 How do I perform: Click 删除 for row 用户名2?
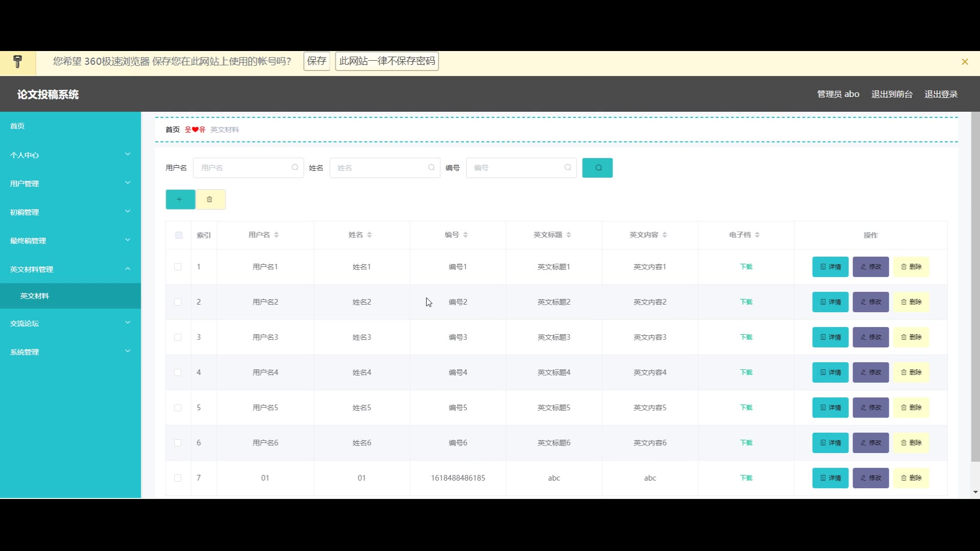911,302
